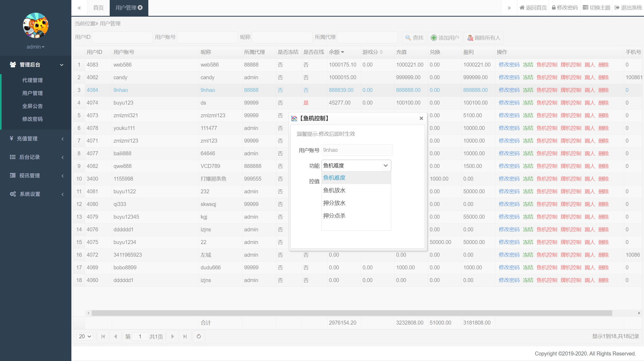Close the 用户管理 tab with x icon
The image size is (644, 361).
[140, 8]
